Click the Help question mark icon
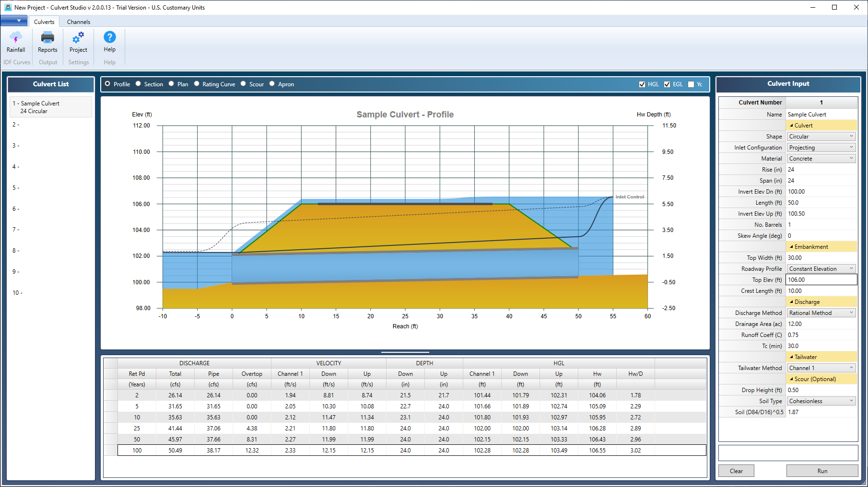Image resolution: width=868 pixels, height=487 pixels. click(x=110, y=37)
